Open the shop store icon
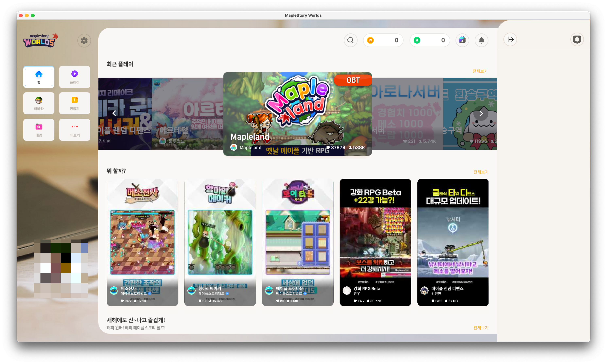607x364 pixels. [462, 40]
